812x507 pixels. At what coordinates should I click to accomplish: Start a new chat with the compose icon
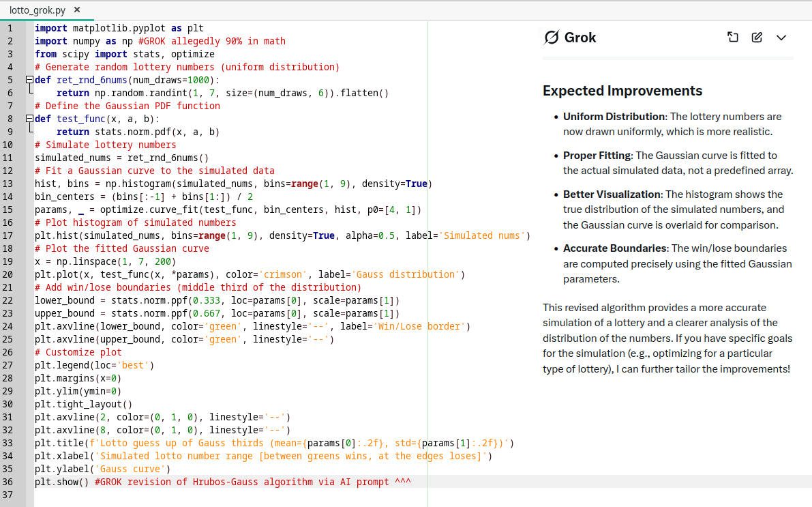click(x=757, y=38)
